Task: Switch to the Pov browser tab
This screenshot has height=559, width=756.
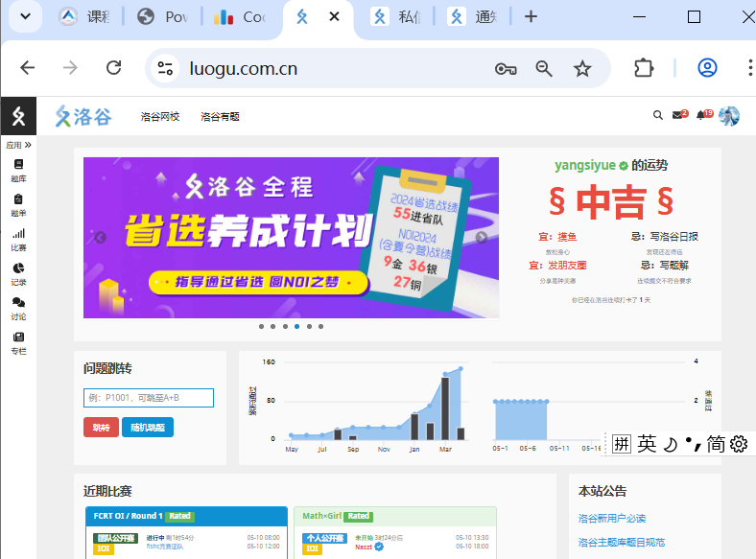Action: click(162, 17)
